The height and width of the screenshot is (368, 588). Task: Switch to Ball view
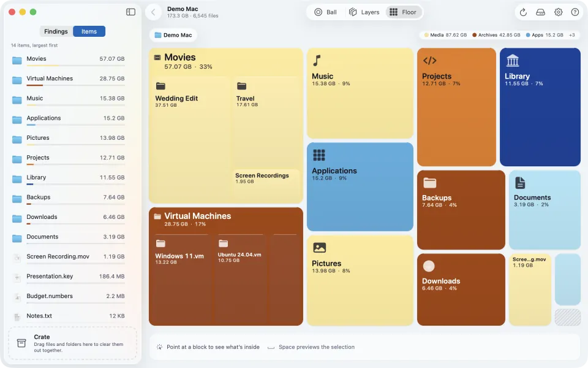click(325, 12)
